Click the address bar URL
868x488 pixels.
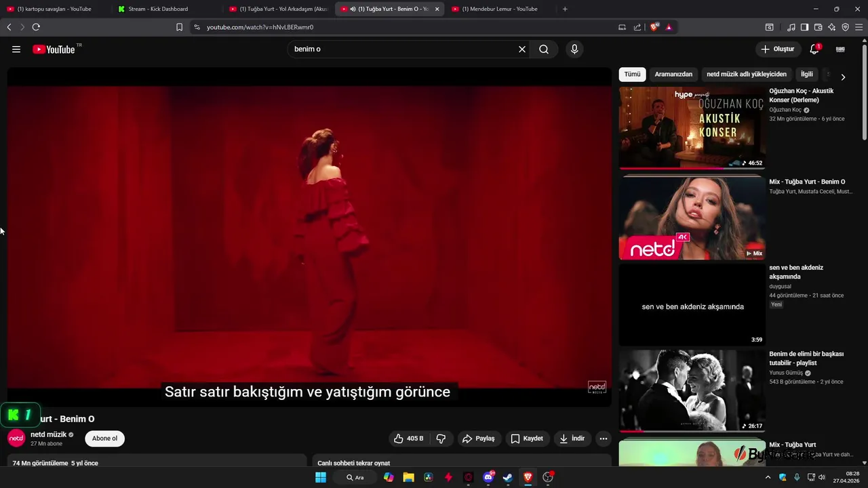260,27
